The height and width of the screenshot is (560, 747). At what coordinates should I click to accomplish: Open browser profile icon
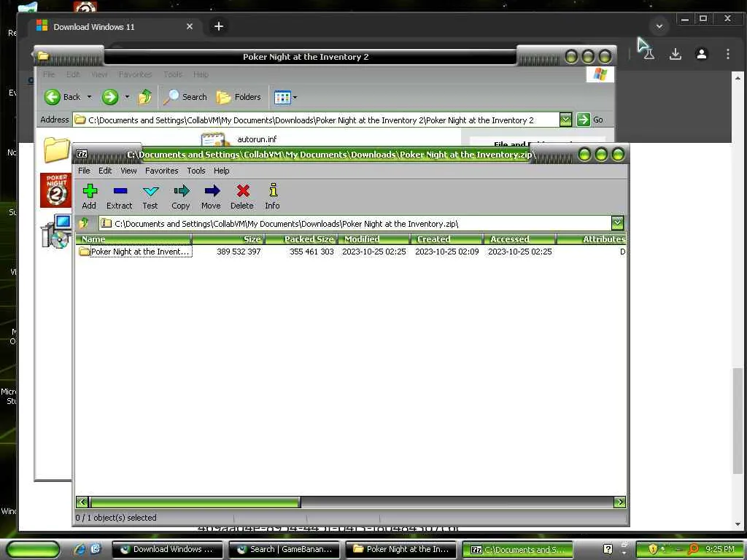pyautogui.click(x=701, y=54)
